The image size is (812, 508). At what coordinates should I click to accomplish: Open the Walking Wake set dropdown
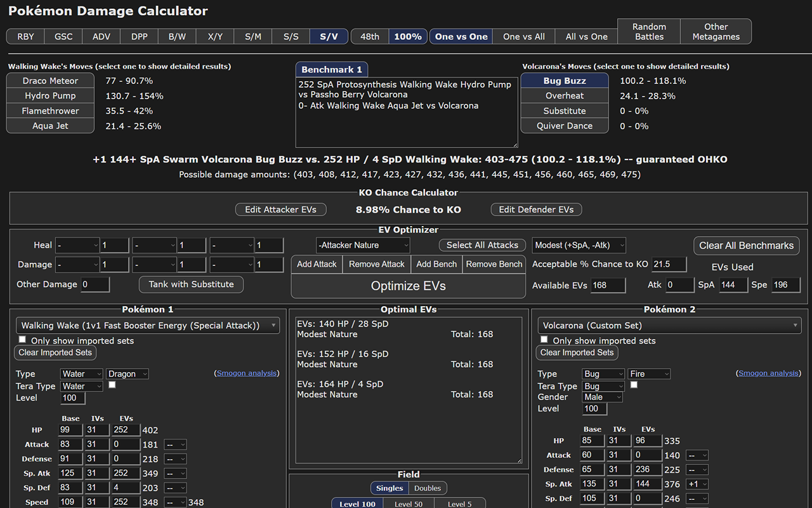[148, 326]
